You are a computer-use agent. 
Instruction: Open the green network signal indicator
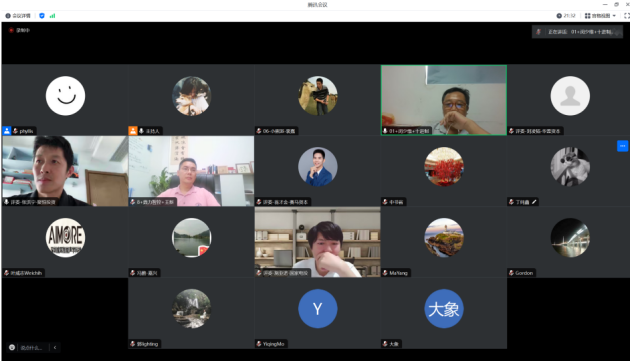[52, 16]
